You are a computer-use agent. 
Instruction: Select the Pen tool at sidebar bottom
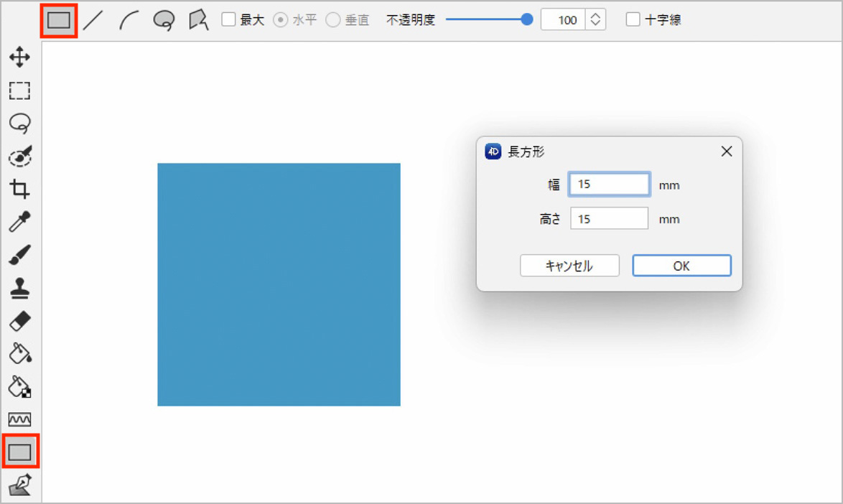tap(20, 485)
